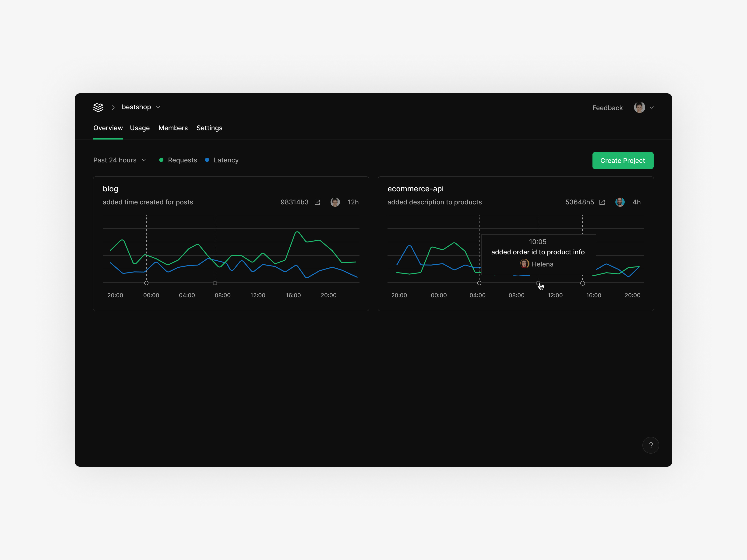Open commit 53648h5 via its external link icon

[602, 202]
